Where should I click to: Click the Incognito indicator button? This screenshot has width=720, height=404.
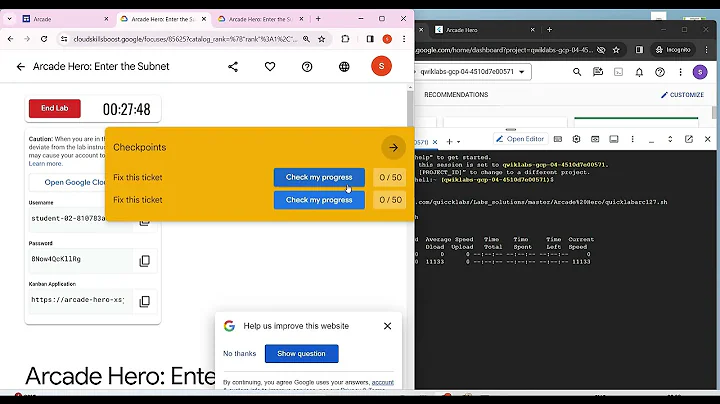pos(673,50)
